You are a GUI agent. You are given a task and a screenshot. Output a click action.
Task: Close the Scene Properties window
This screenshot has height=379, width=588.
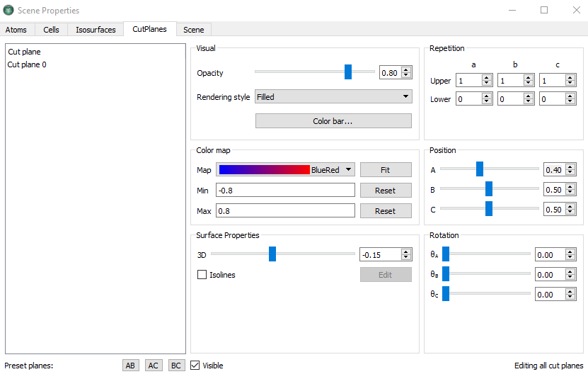[x=577, y=10]
